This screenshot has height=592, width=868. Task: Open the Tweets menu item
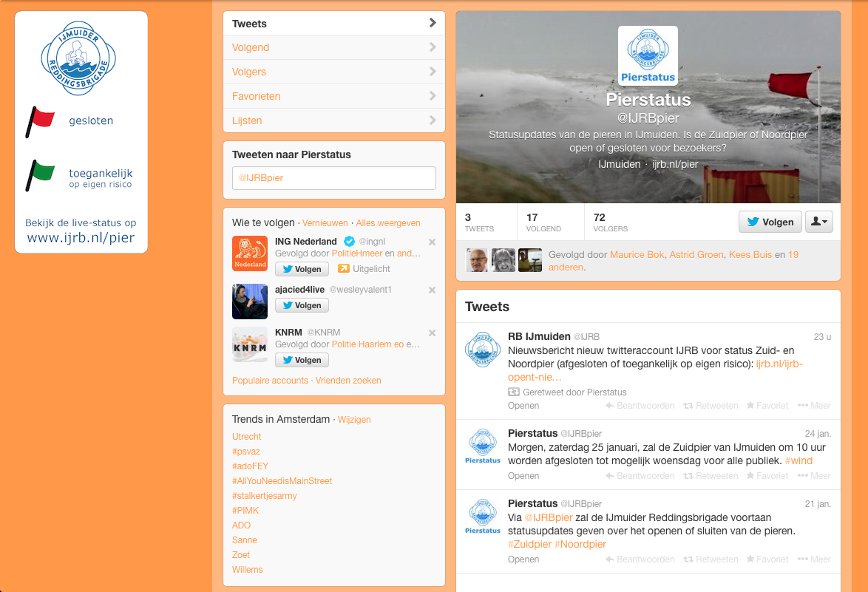pyautogui.click(x=333, y=23)
